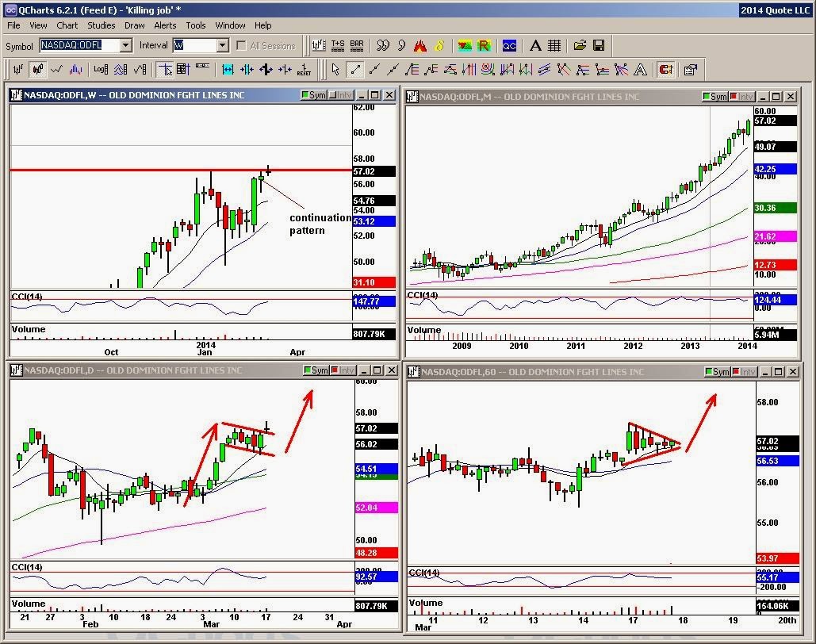The width and height of the screenshot is (816, 644).
Task: Click Sym button on 60-minute chart
Action: pyautogui.click(x=718, y=372)
